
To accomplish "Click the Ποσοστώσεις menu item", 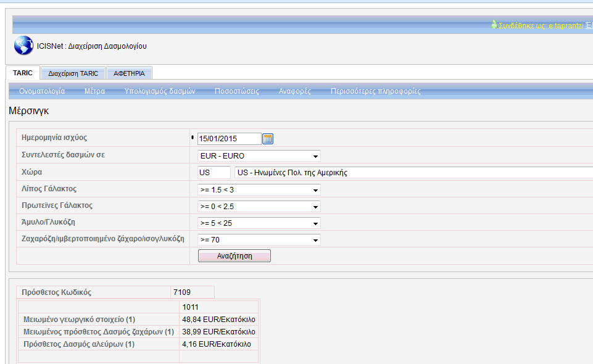I will click(237, 91).
